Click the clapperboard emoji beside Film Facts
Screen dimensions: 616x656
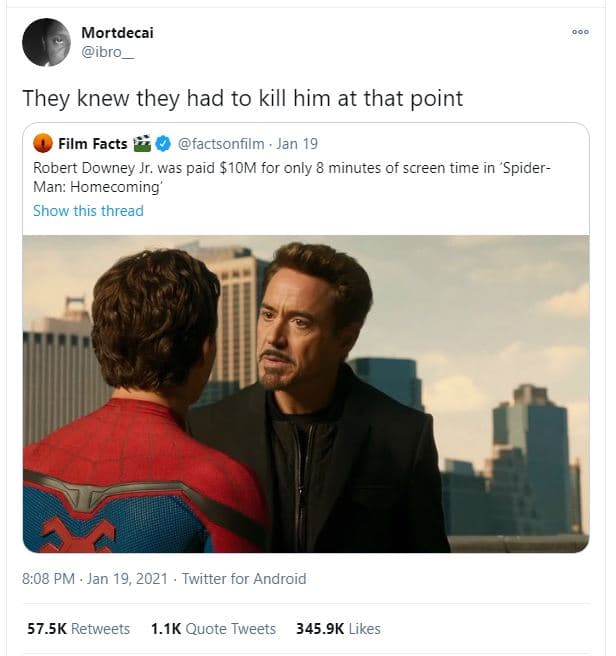point(143,144)
